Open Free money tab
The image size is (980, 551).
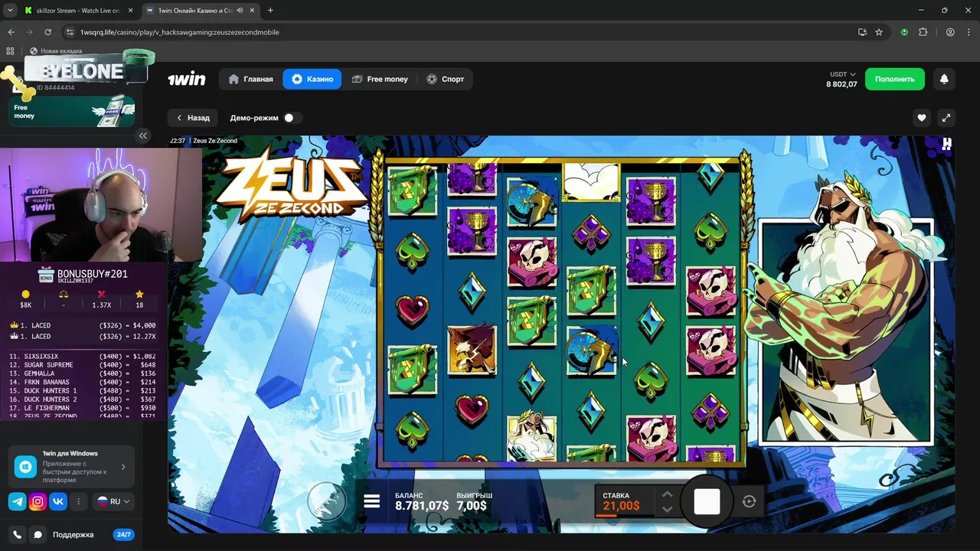(x=380, y=79)
